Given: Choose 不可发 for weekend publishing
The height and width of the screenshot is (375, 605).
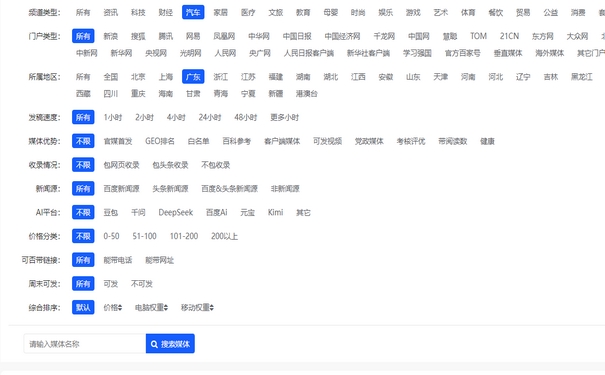Looking at the screenshot, I should tap(142, 284).
